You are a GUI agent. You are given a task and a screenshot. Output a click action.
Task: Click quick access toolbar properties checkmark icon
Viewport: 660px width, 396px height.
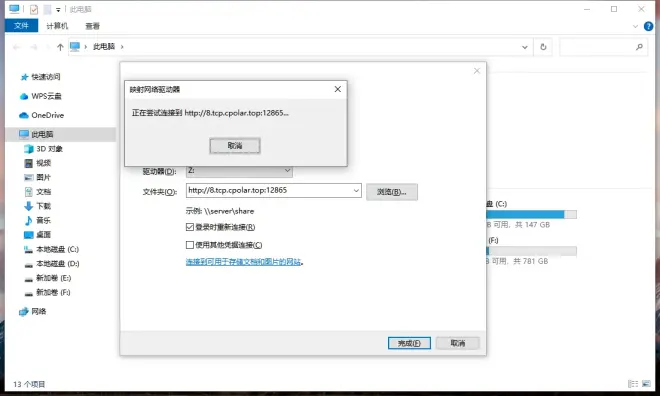click(34, 9)
